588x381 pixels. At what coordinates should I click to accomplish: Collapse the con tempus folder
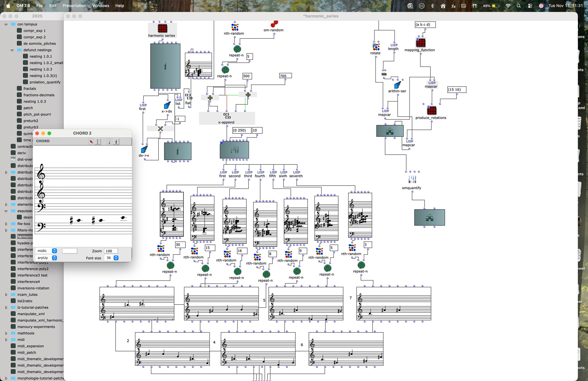tap(6, 24)
